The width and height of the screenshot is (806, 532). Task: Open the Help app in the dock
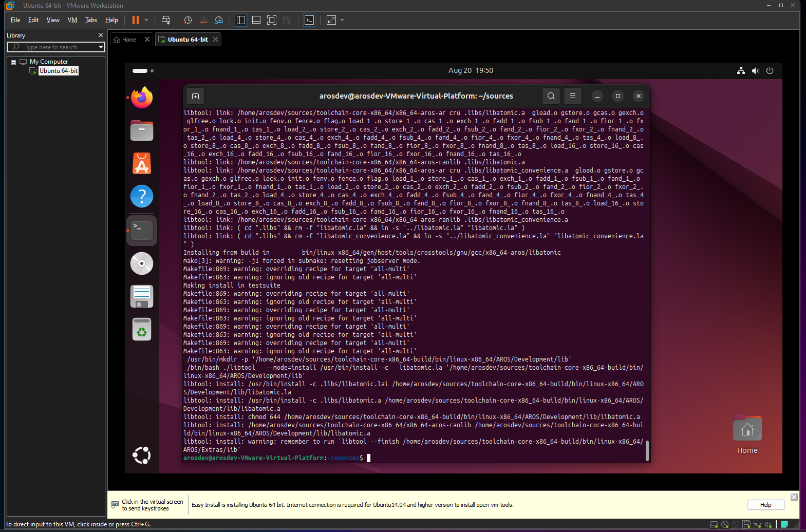point(142,196)
